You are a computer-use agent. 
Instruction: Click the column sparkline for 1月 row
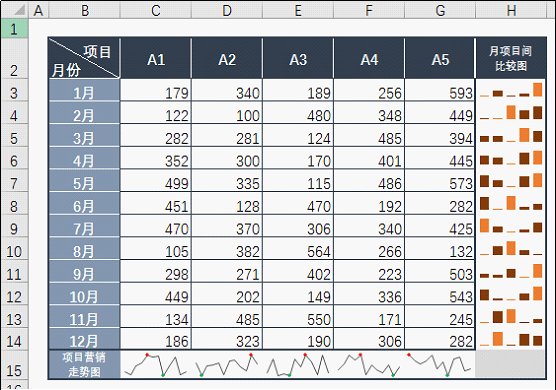click(511, 90)
